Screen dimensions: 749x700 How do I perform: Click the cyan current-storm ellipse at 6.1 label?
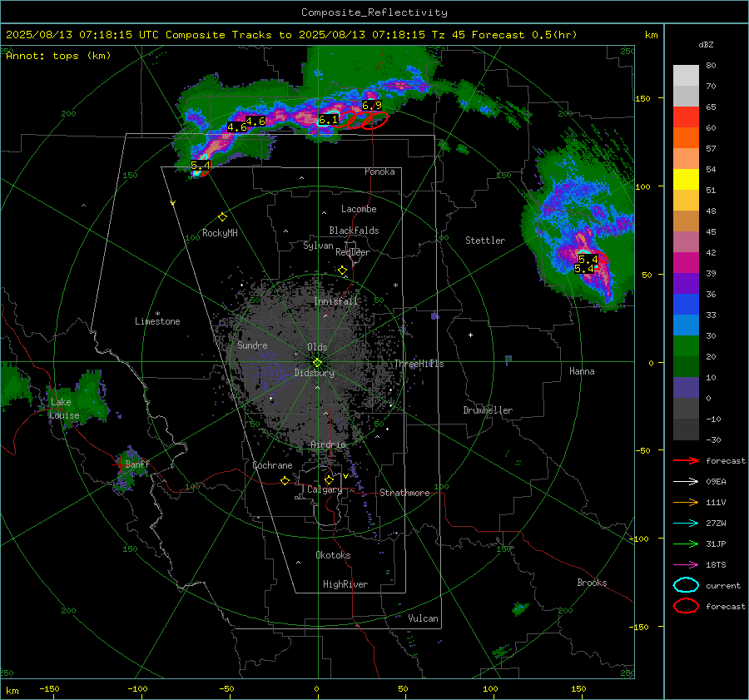(x=329, y=119)
